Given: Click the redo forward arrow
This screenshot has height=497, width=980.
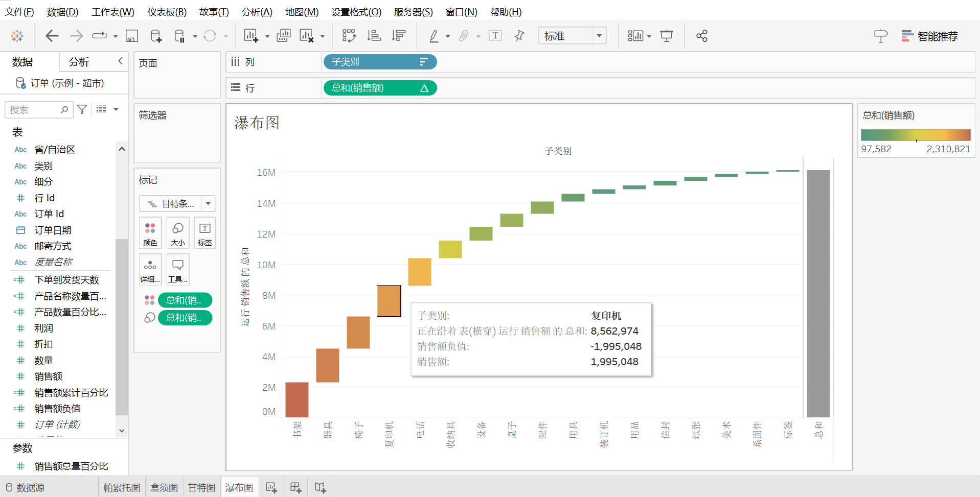Looking at the screenshot, I should (76, 36).
